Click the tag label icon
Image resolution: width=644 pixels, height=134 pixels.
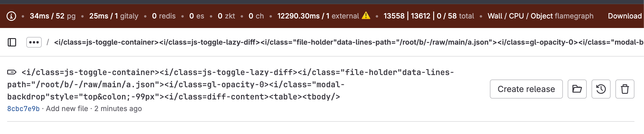(x=12, y=72)
